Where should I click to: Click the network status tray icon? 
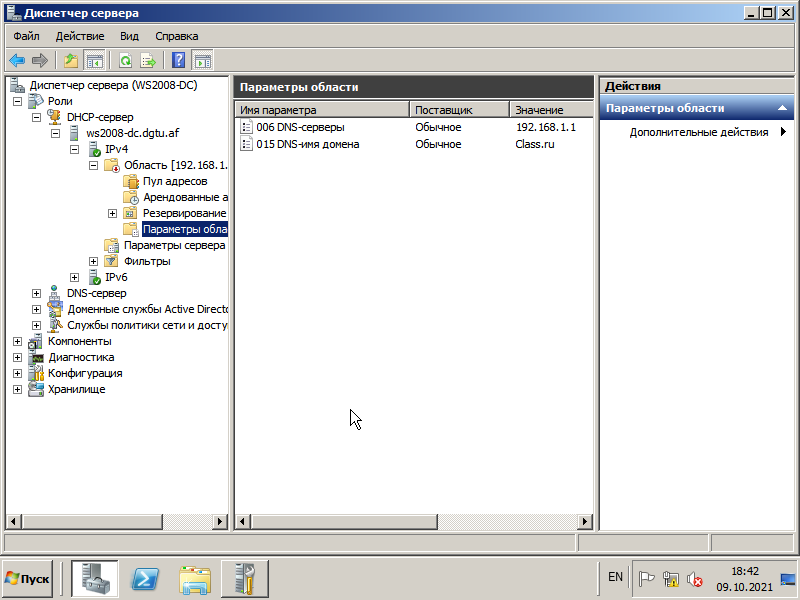pyautogui.click(x=670, y=579)
